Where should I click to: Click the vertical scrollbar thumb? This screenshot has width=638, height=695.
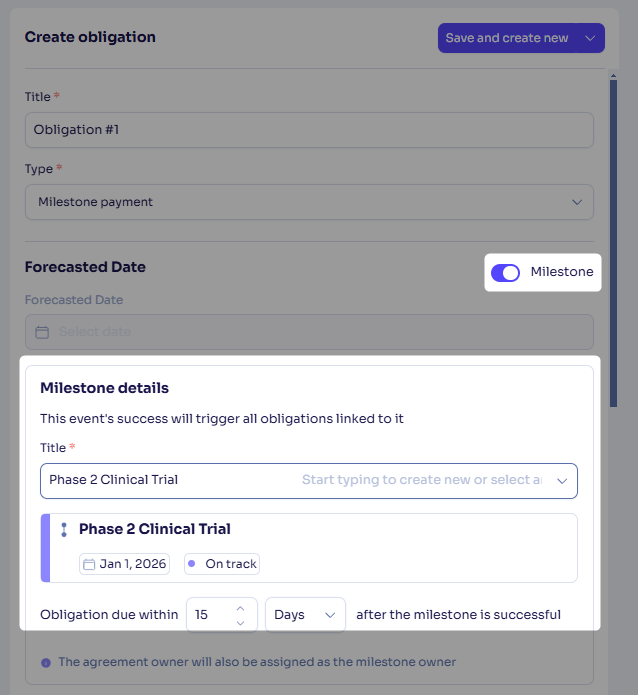614,243
